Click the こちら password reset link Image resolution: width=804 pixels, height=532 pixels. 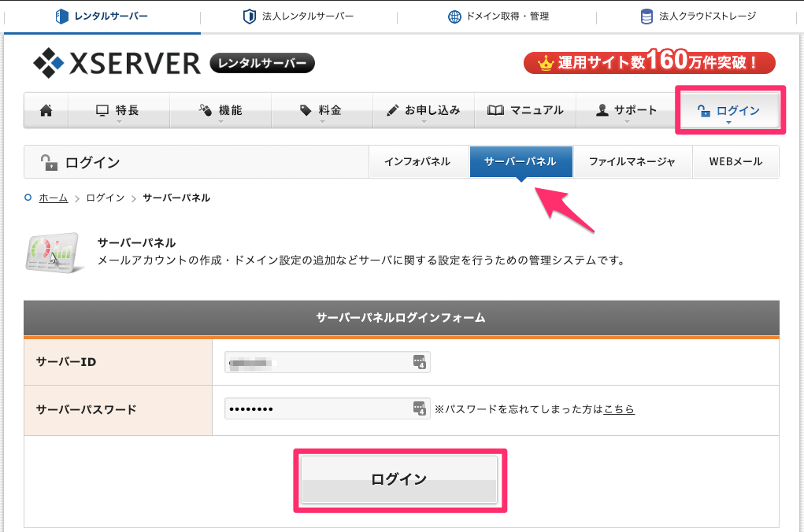pyautogui.click(x=619, y=409)
